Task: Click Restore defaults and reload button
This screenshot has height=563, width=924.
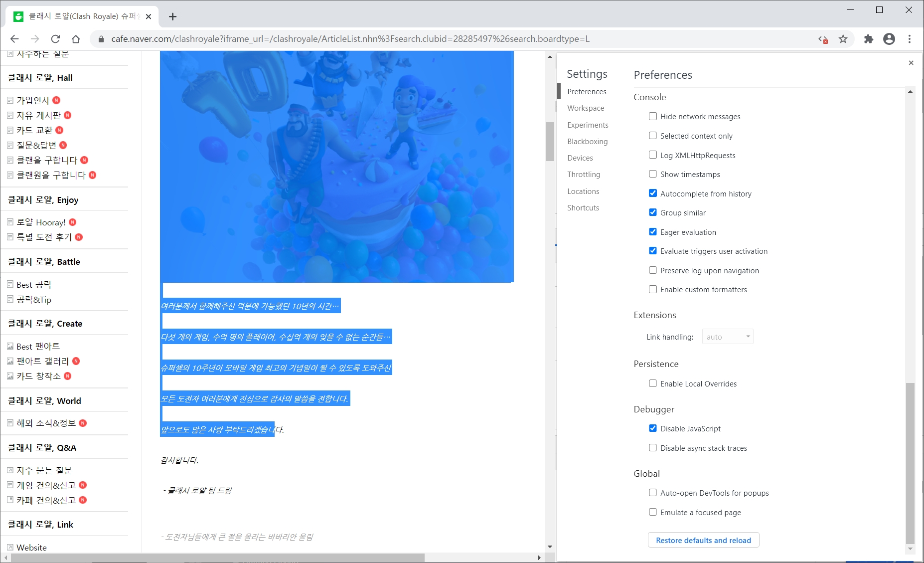Action: (x=703, y=540)
